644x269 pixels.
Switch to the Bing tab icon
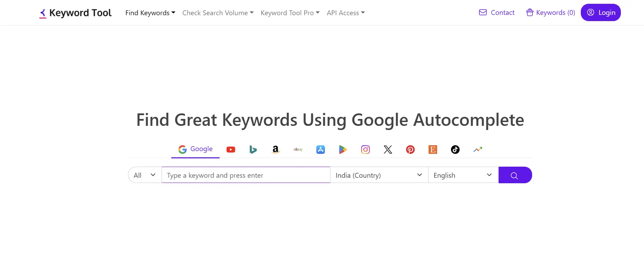pos(253,149)
